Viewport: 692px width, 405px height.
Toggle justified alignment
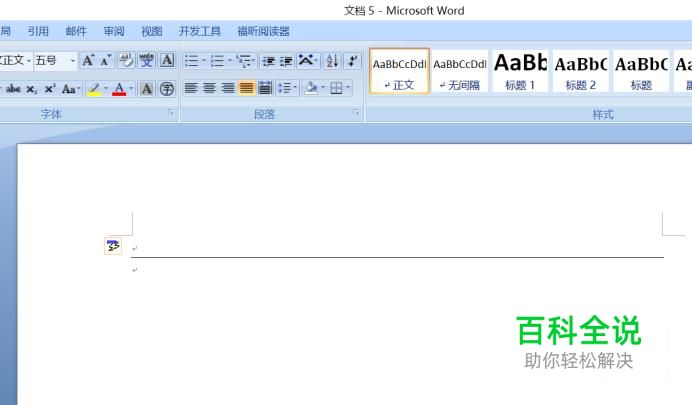[246, 88]
